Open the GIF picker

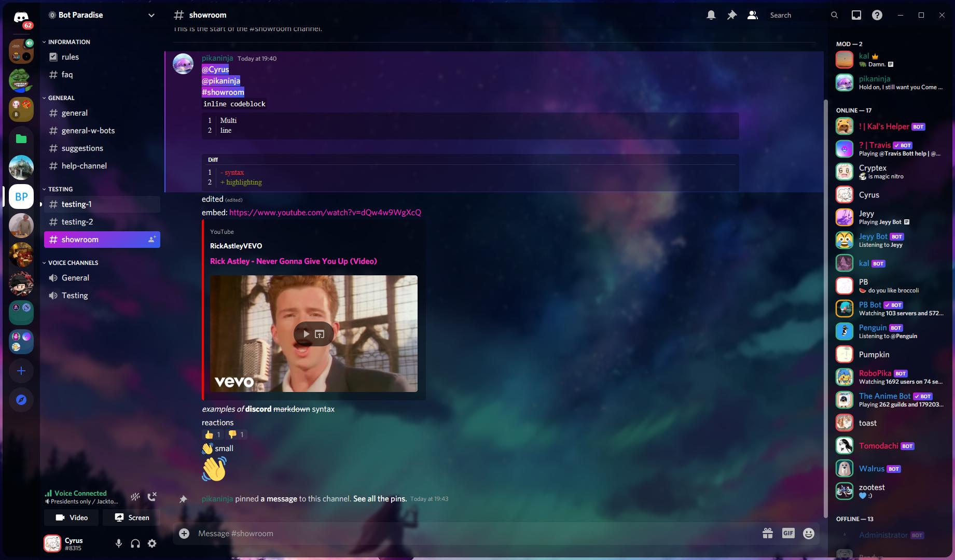point(788,533)
